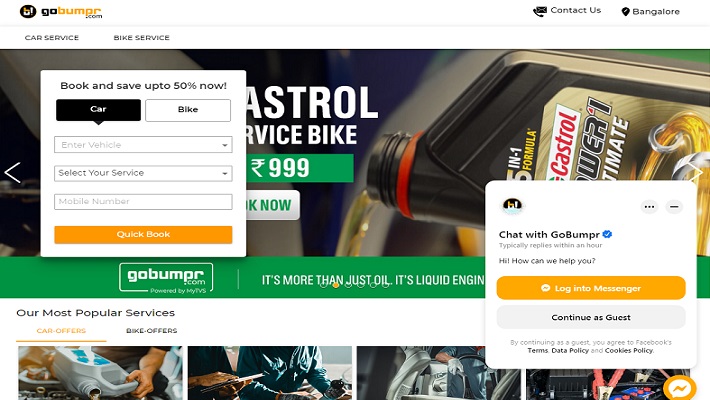Screen dimensions: 710x400
Task: Click 'Our Most Popular Services' heading
Action: (96, 313)
